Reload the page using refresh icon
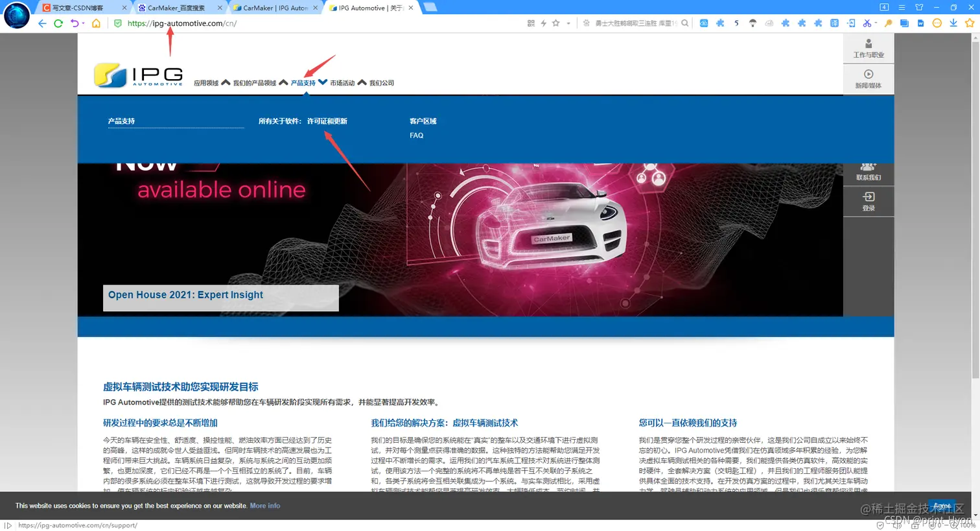Screen dimensions: 980x531 coord(58,23)
